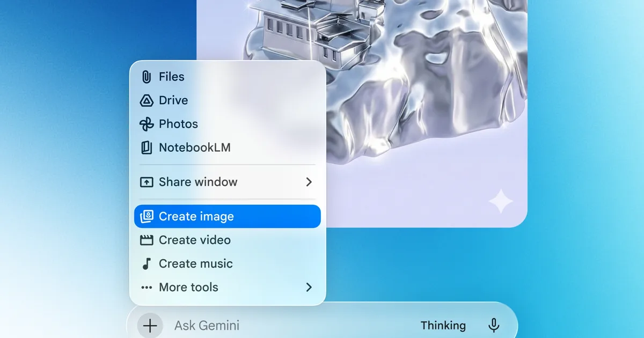Select the Share window icon

tap(146, 182)
